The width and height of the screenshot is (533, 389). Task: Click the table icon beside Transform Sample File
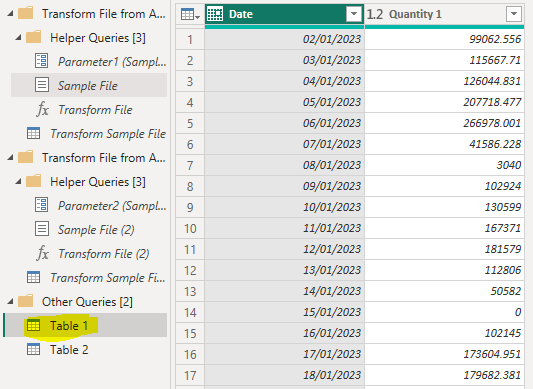point(33,133)
